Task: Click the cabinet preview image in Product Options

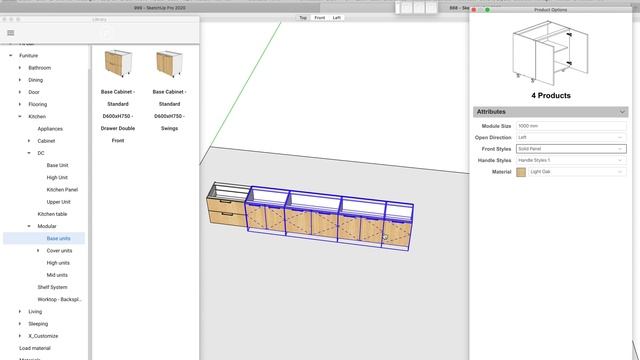Action: tap(551, 52)
